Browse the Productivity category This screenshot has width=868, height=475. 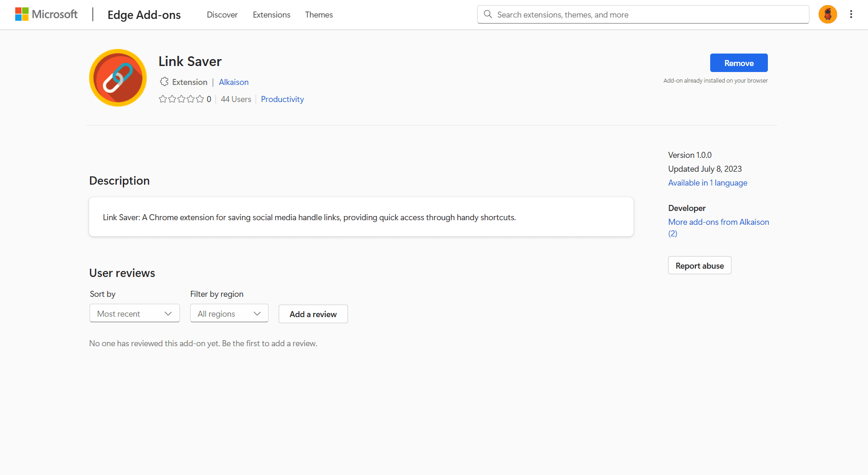point(282,99)
